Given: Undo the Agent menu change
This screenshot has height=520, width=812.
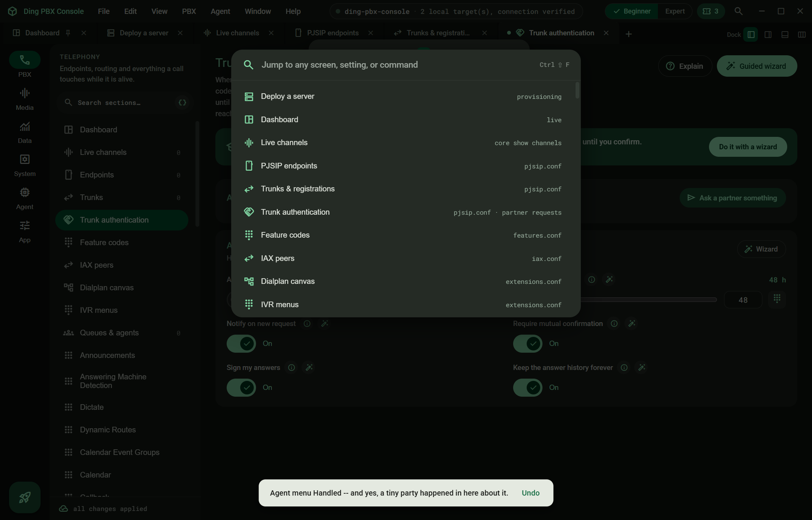Looking at the screenshot, I should click(530, 493).
